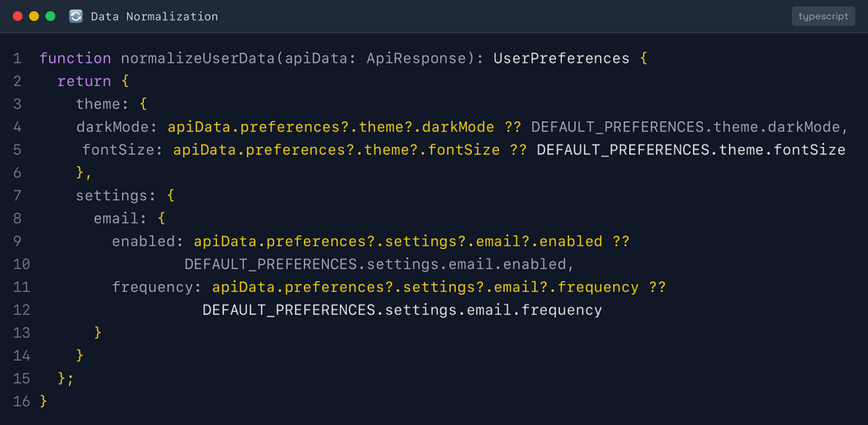Click the red close window button
868x425 pixels.
pyautogui.click(x=18, y=16)
